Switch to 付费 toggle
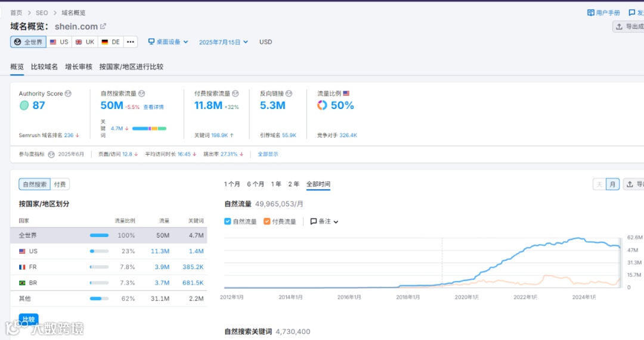This screenshot has width=644, height=340. pyautogui.click(x=60, y=184)
